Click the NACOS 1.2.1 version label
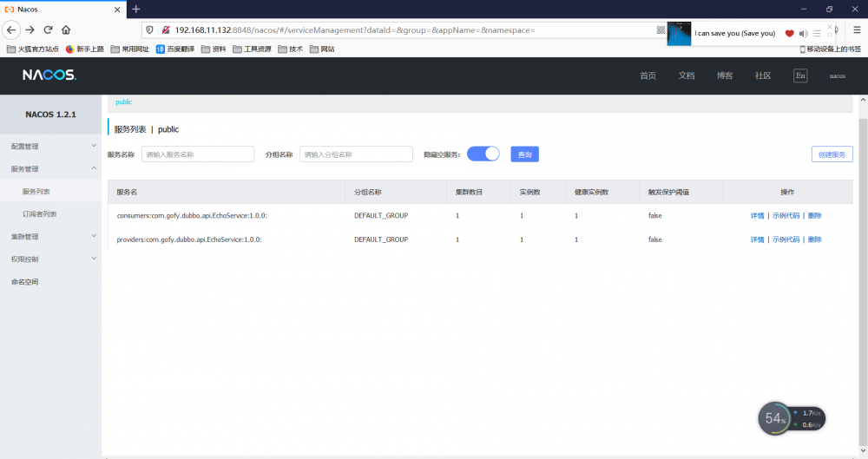The image size is (868, 459). point(51,114)
